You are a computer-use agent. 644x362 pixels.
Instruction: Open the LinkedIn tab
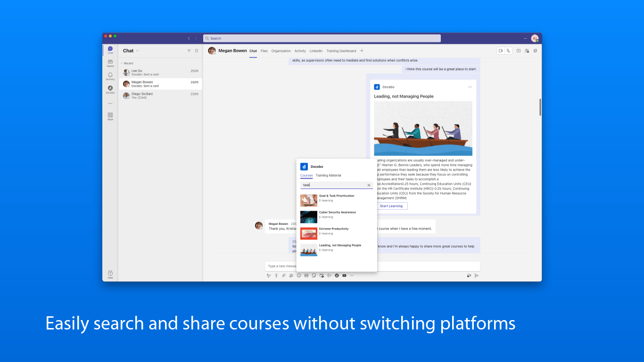tap(316, 51)
